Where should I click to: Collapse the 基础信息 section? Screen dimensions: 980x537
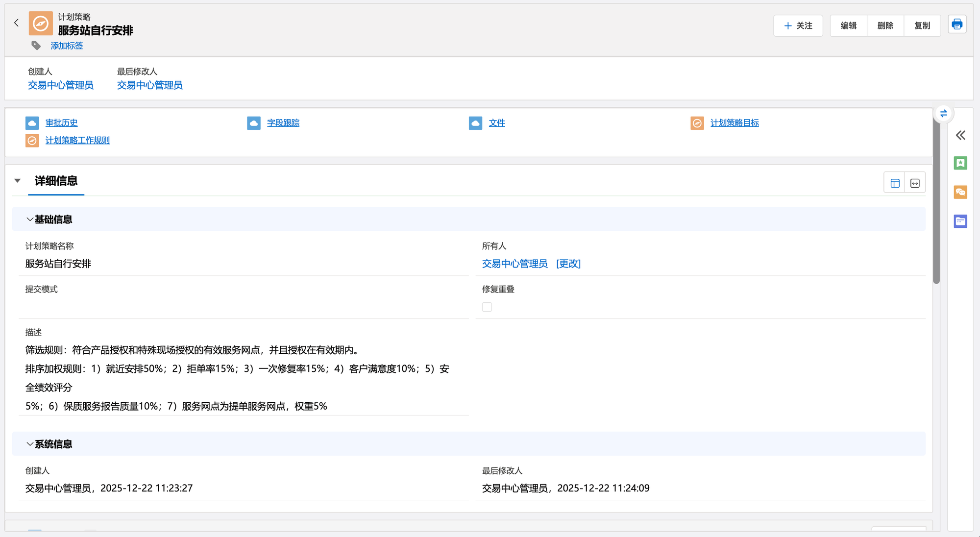pos(30,220)
